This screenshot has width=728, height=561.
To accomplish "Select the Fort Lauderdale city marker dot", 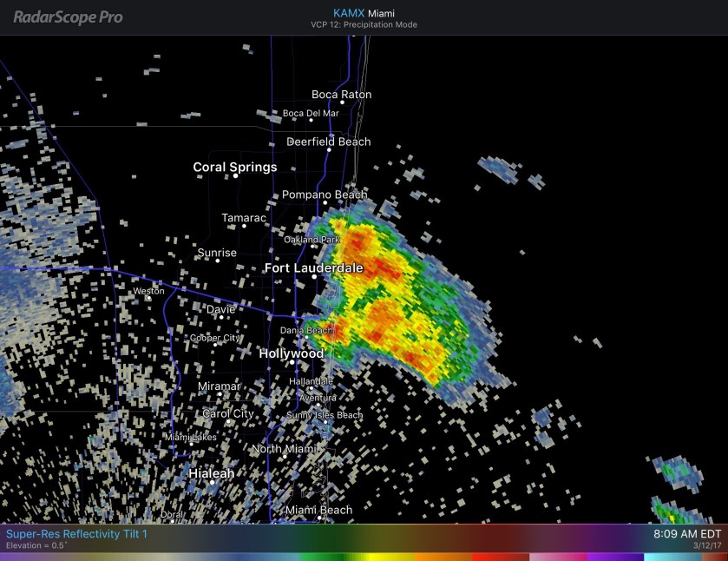I will point(314,277).
